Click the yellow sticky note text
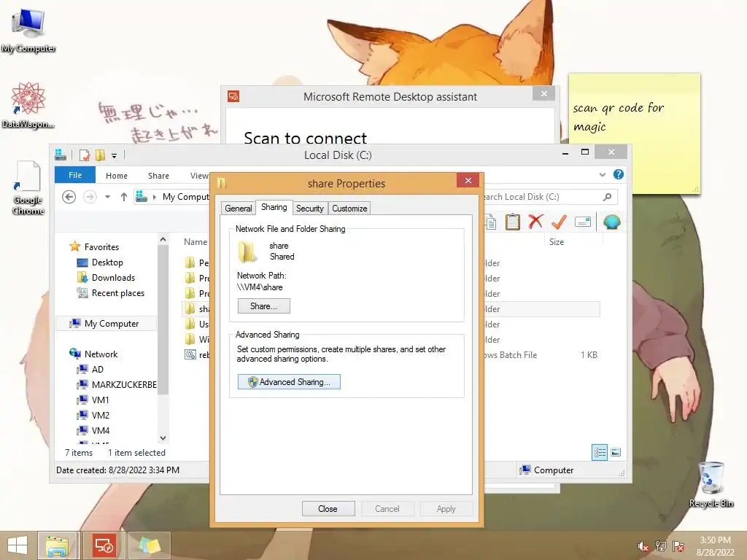Screen dimensions: 747x560 [619, 117]
